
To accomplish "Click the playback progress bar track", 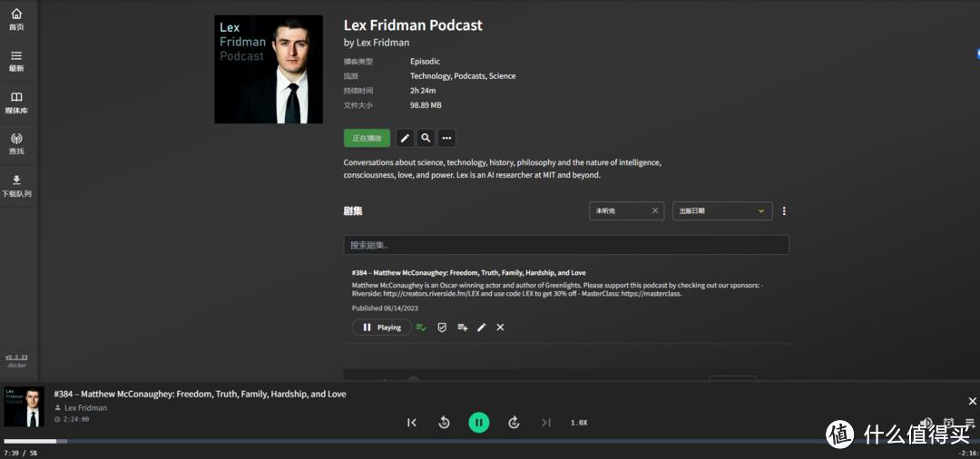I will point(490,442).
